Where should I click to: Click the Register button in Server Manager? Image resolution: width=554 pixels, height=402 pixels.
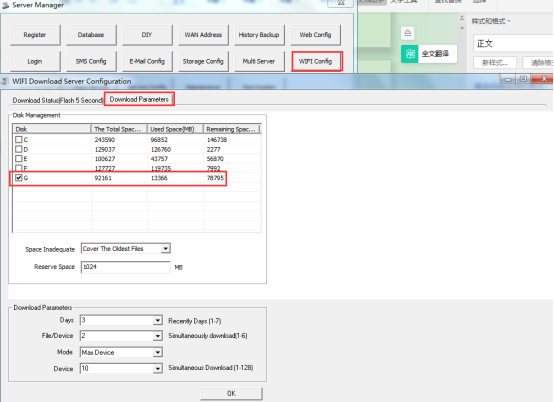[35, 35]
